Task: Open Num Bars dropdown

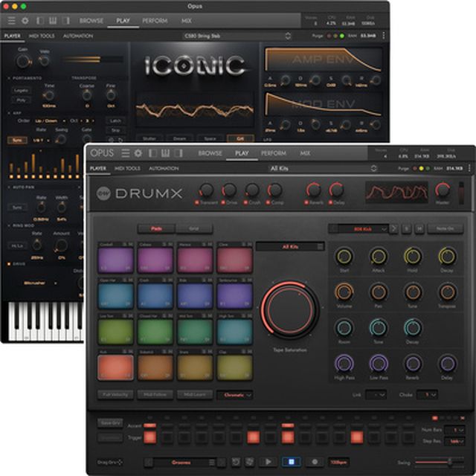Action: click(454, 430)
